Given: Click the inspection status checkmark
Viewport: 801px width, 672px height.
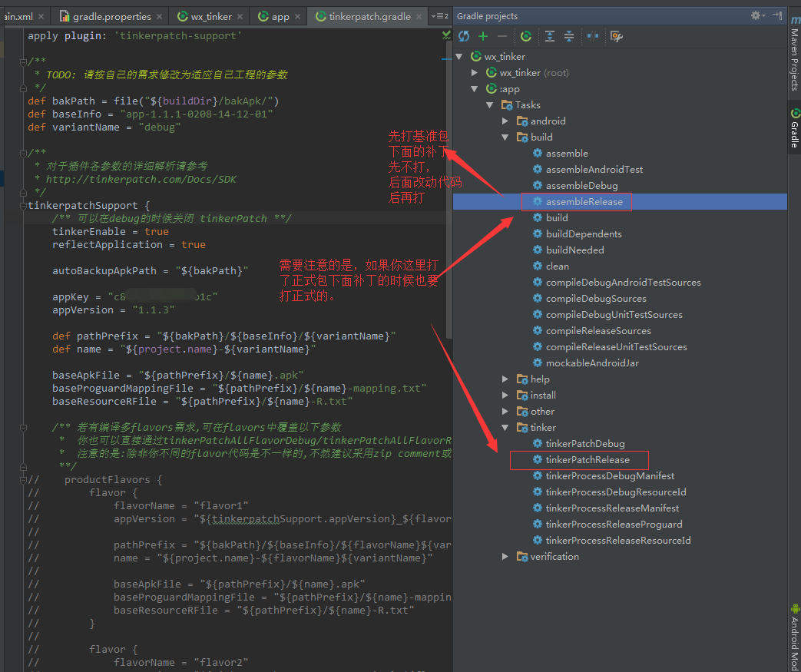Looking at the screenshot, I should [446, 35].
